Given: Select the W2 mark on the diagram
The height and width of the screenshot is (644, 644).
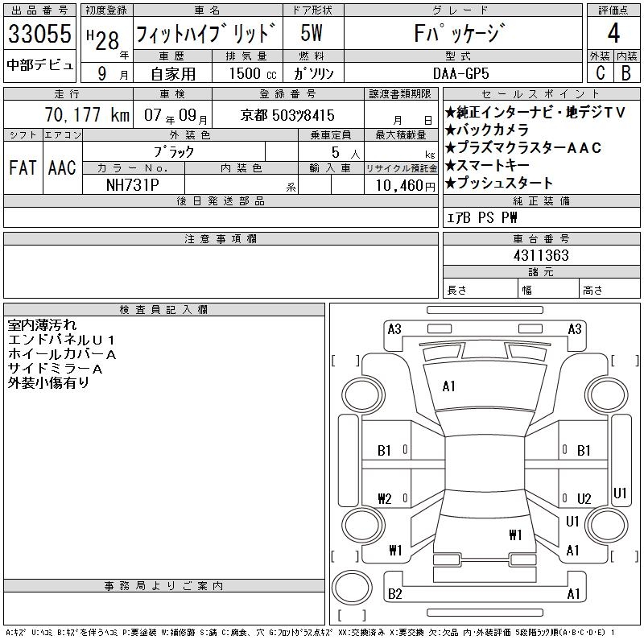Looking at the screenshot, I should tap(385, 498).
